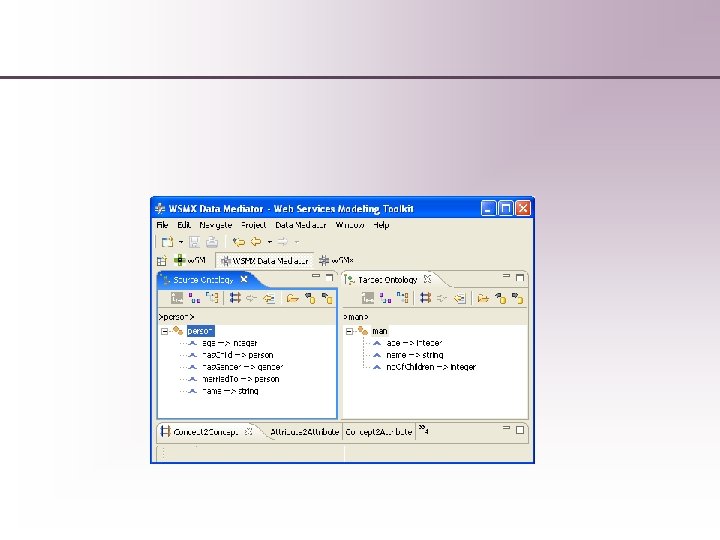Click the New wizard icon in main toolbar
Screen dimensions: 720x540
[168, 242]
